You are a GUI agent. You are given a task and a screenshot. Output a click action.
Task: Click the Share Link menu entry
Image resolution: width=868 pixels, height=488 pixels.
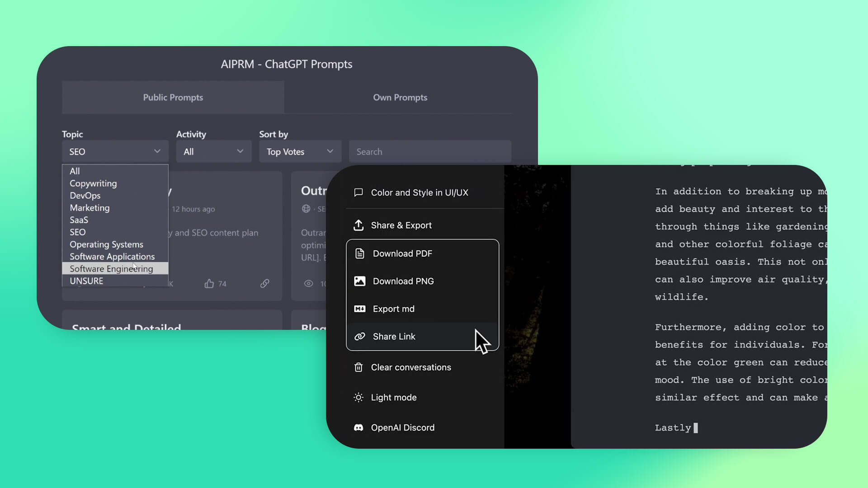[394, 336]
